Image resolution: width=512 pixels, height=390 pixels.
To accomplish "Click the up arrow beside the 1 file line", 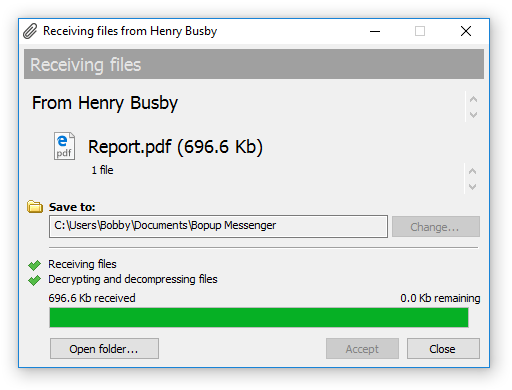I will [x=472, y=171].
